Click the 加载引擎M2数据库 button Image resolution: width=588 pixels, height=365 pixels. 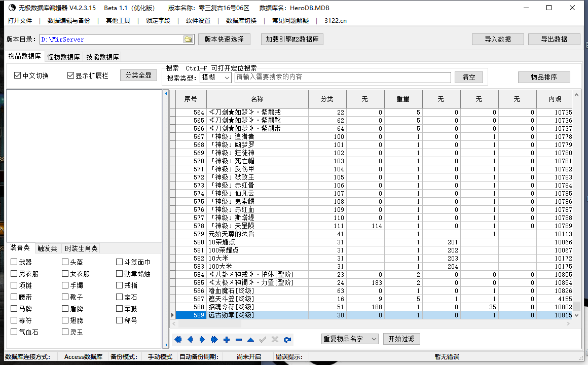292,39
